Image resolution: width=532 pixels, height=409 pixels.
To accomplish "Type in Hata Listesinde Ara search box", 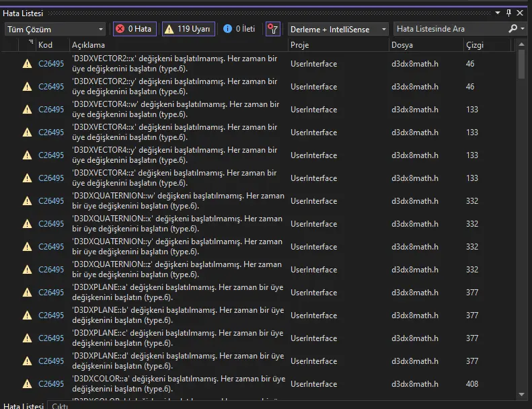I will coord(449,29).
